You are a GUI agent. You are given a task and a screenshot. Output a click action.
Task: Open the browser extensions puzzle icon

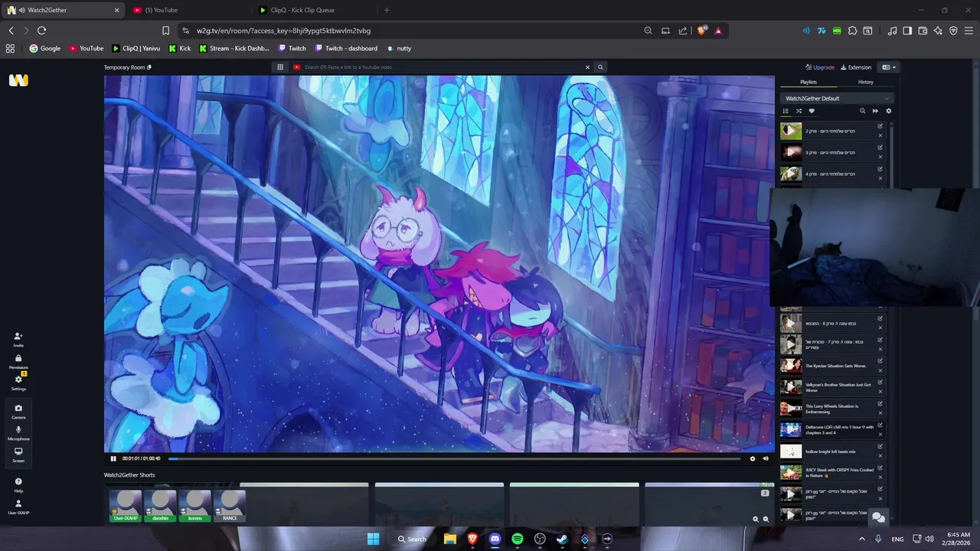click(852, 31)
